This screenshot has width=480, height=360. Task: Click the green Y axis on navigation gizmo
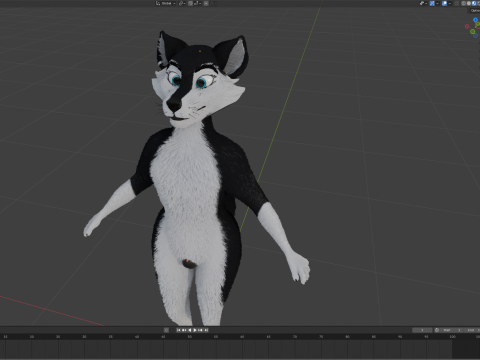click(x=478, y=24)
